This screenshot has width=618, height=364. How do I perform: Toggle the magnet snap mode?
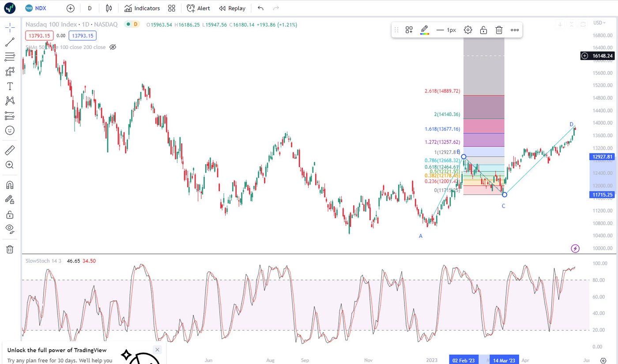click(x=10, y=185)
